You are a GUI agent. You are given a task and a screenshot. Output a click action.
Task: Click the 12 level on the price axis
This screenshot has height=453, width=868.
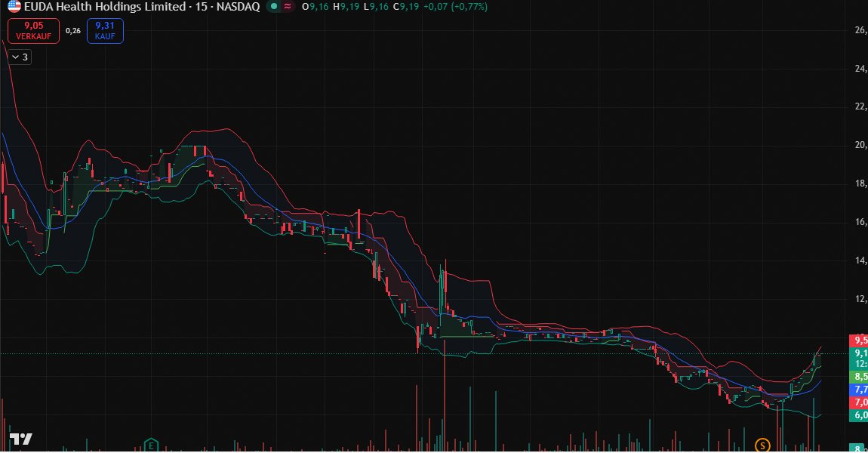coord(860,299)
